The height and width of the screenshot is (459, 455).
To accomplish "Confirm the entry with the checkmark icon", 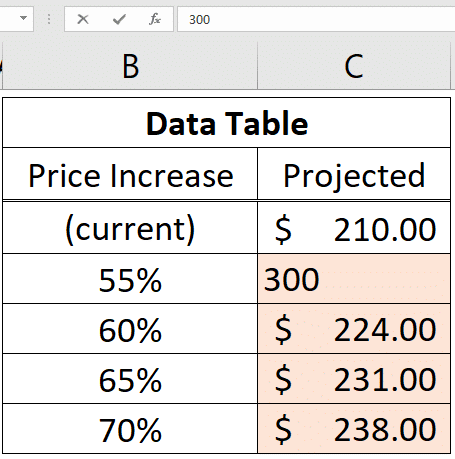I will click(x=119, y=19).
